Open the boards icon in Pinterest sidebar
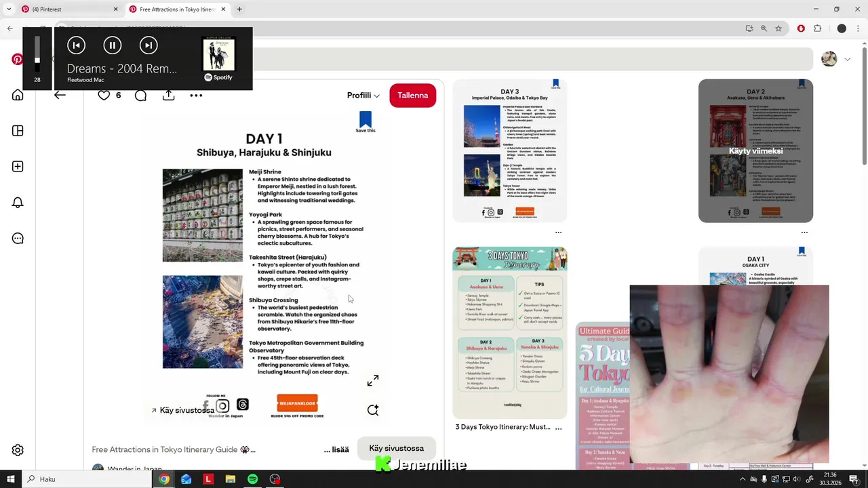The image size is (868, 488). coord(18,131)
